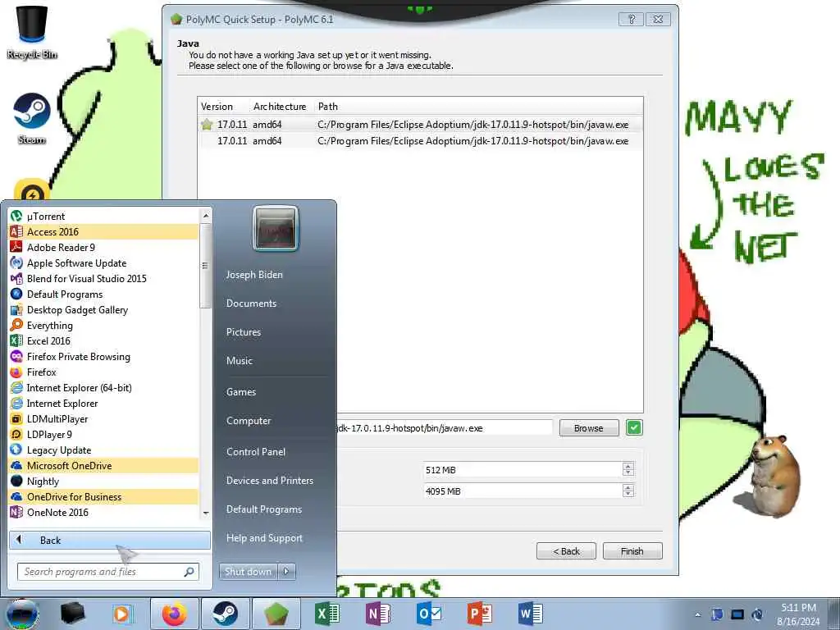Click < Back in PolyMC Quick Setup
This screenshot has width=840, height=630.
[x=566, y=551]
